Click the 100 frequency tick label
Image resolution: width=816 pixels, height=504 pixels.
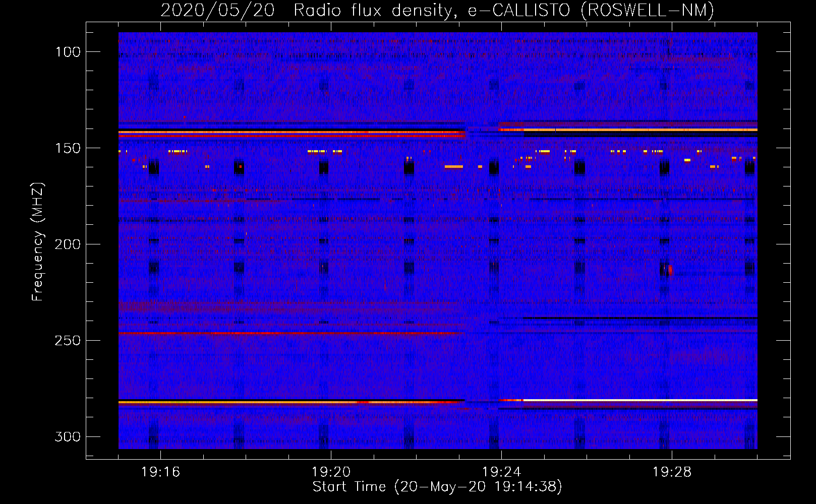tap(69, 52)
